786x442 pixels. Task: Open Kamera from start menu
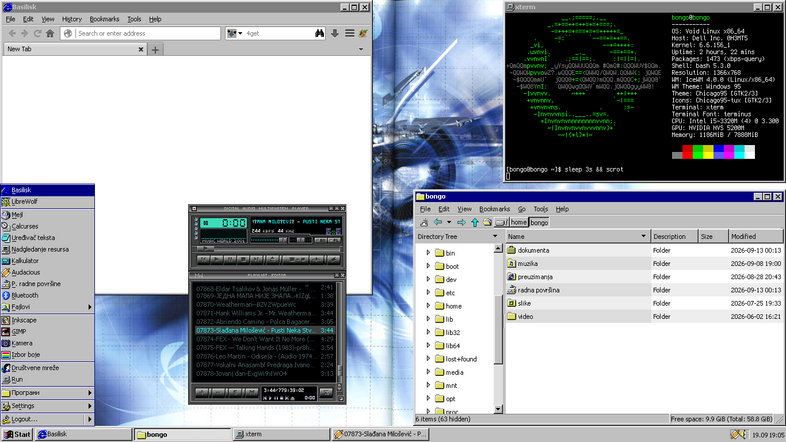[x=47, y=343]
